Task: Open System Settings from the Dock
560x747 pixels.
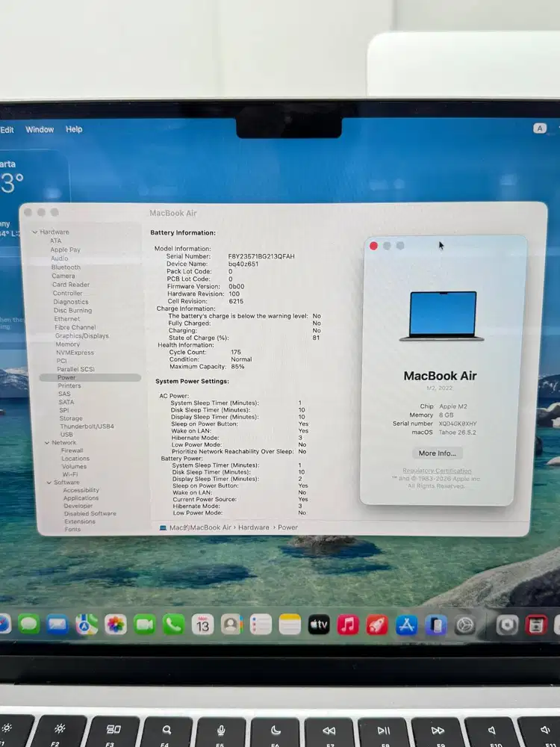Action: click(464, 625)
